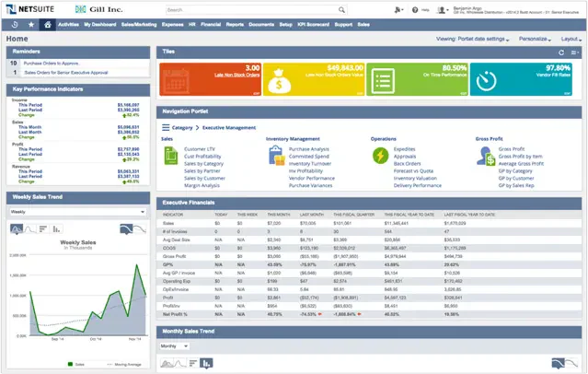Open the Reports menu

click(x=235, y=24)
